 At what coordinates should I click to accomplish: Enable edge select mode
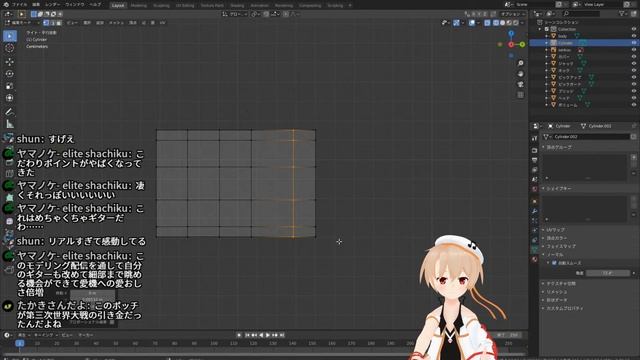(52, 23)
